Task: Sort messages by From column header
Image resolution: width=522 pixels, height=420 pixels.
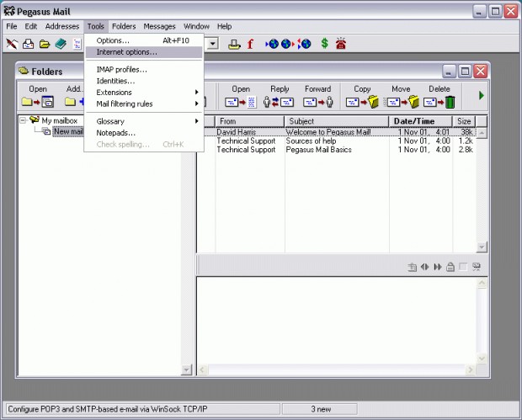Action: pyautogui.click(x=250, y=121)
